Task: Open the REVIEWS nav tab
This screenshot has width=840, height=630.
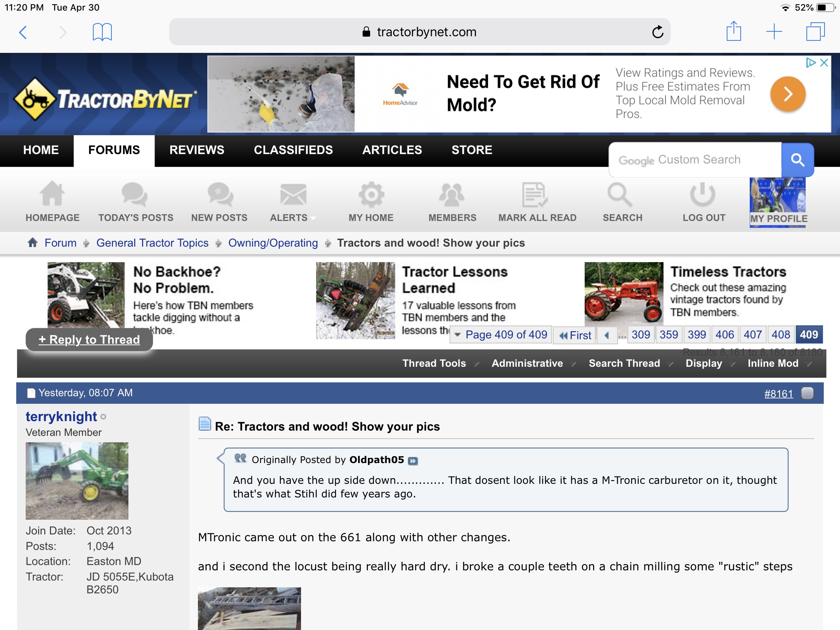Action: (197, 150)
